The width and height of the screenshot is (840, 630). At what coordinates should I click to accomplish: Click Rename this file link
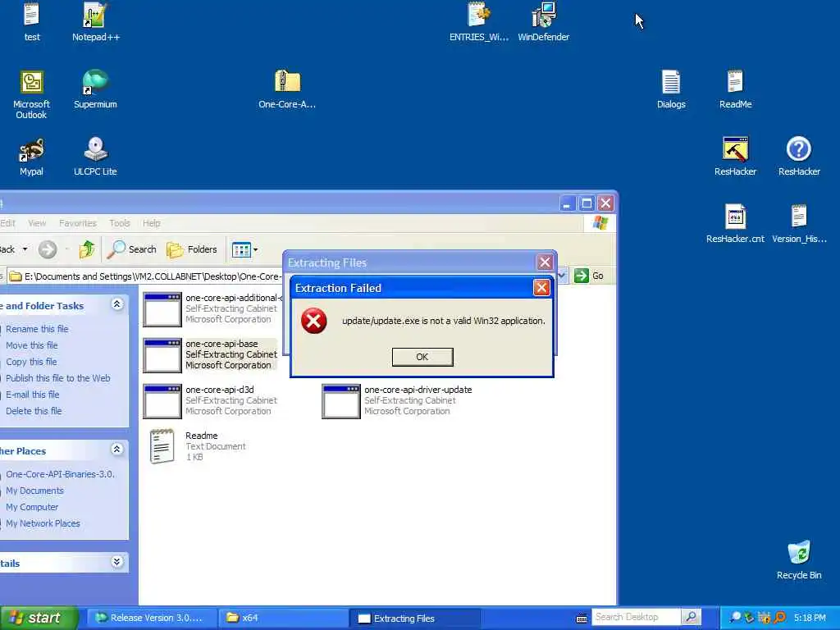[37, 329]
